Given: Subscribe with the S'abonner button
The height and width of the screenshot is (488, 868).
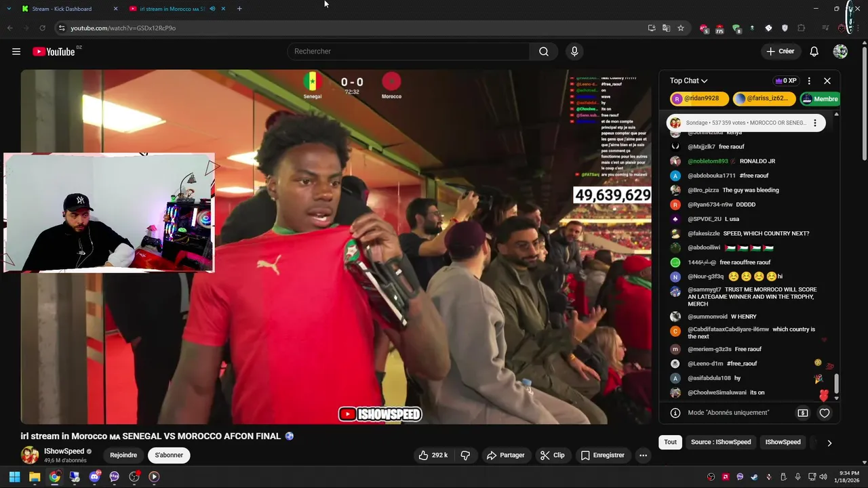Looking at the screenshot, I should tap(169, 455).
